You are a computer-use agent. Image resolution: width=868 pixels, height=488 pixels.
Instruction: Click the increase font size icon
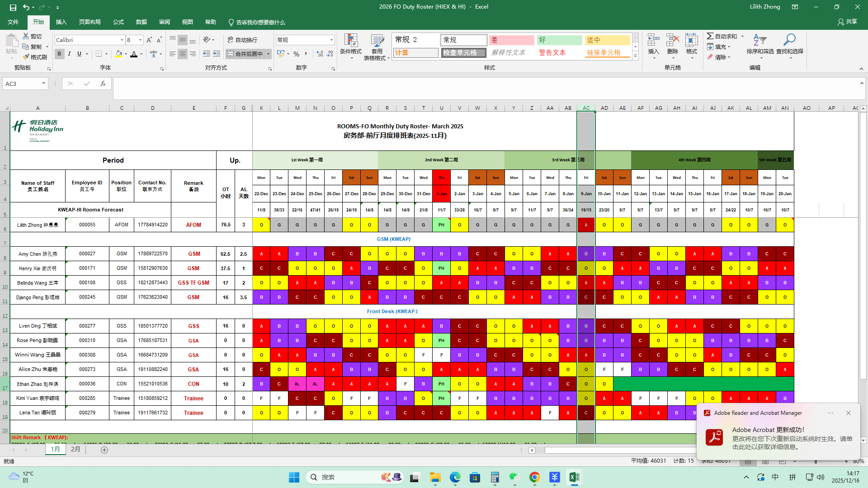point(149,40)
